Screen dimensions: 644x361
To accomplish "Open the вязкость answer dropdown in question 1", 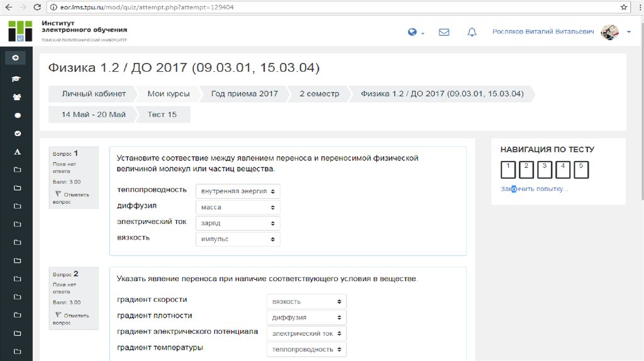I will tap(238, 239).
